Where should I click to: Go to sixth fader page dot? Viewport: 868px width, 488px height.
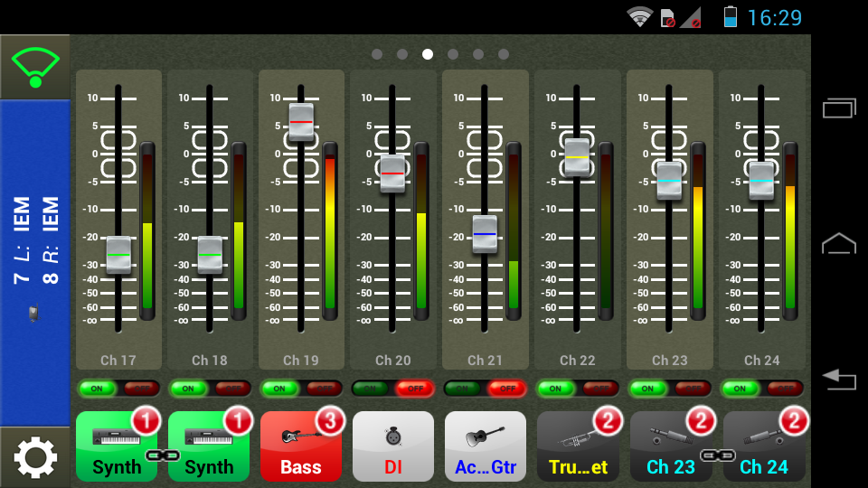pos(504,54)
